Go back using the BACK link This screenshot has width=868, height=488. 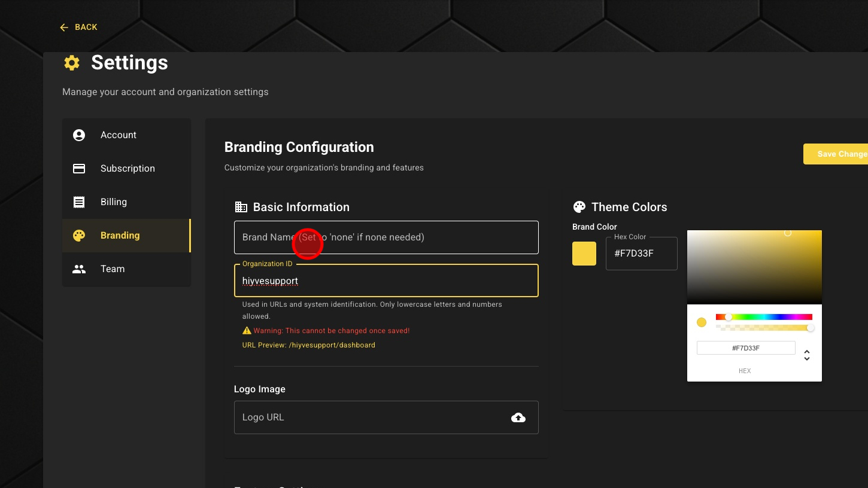(78, 28)
